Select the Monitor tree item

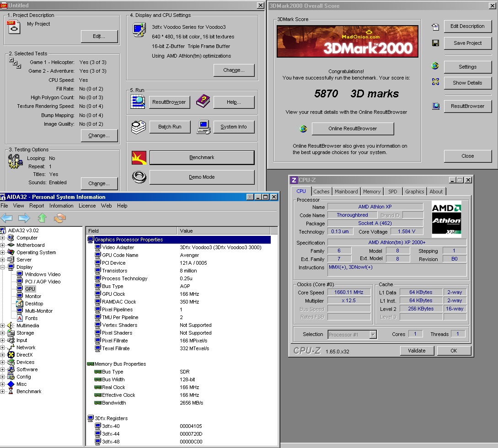pos(33,296)
